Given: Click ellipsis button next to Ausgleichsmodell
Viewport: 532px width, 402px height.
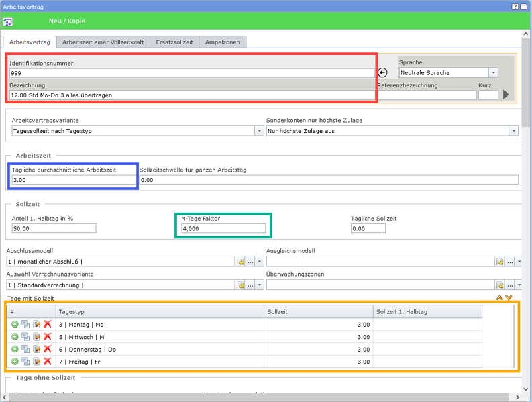Looking at the screenshot, I should 510,262.
